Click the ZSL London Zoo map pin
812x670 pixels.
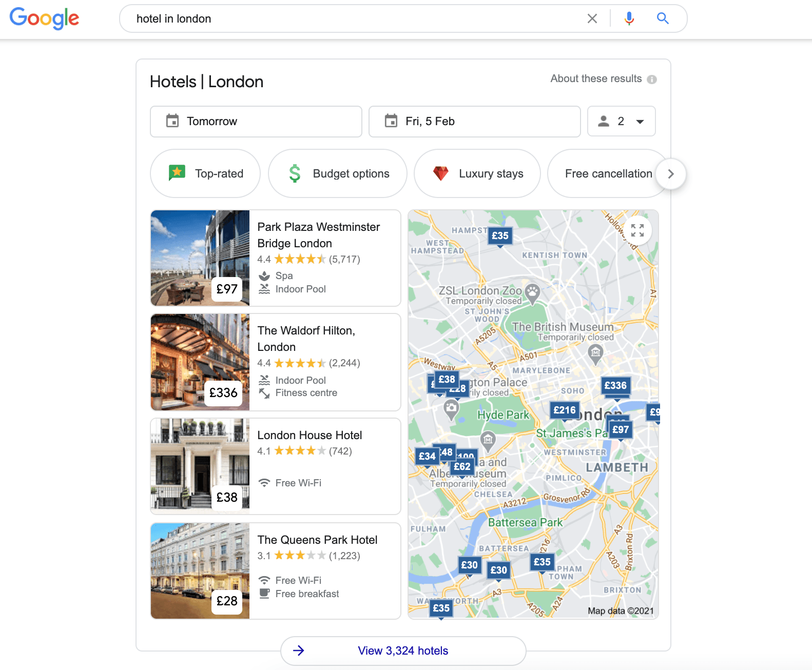pos(533,292)
